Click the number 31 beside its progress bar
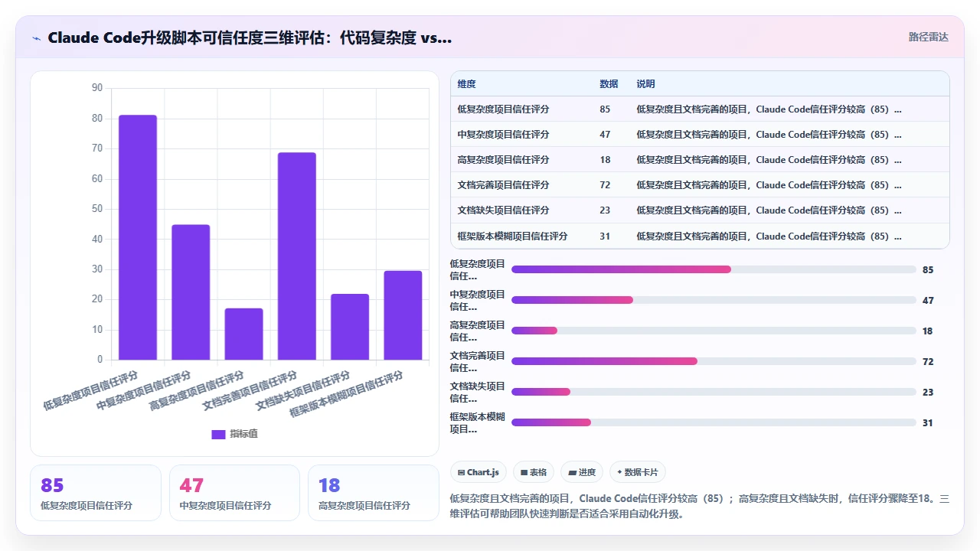The width and height of the screenshot is (980, 551). point(928,423)
